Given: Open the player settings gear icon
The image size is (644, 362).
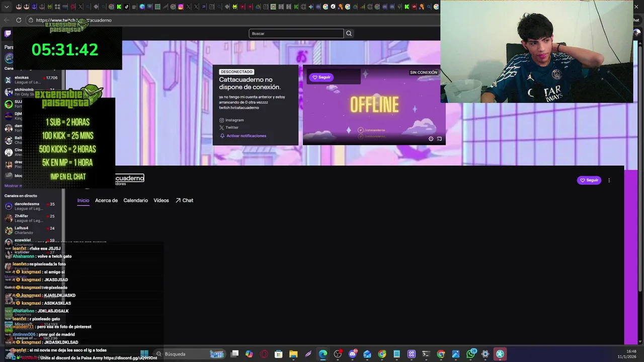Looking at the screenshot, I should tap(431, 139).
